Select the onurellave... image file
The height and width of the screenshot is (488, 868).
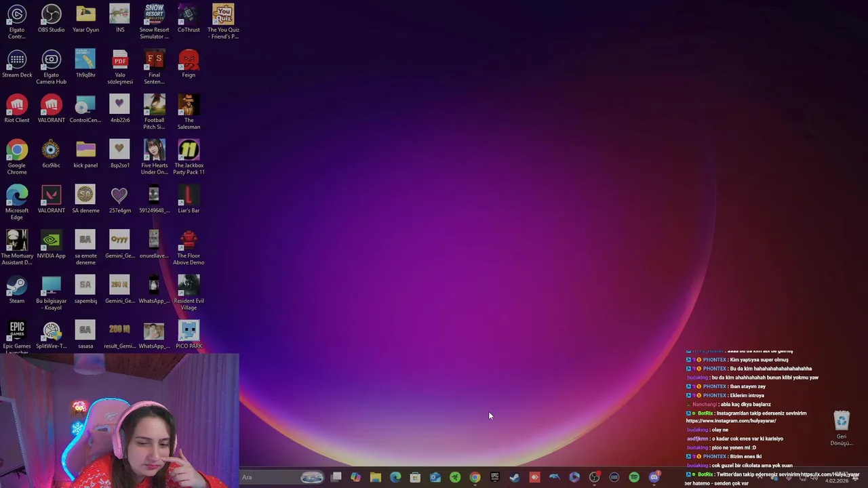(154, 245)
